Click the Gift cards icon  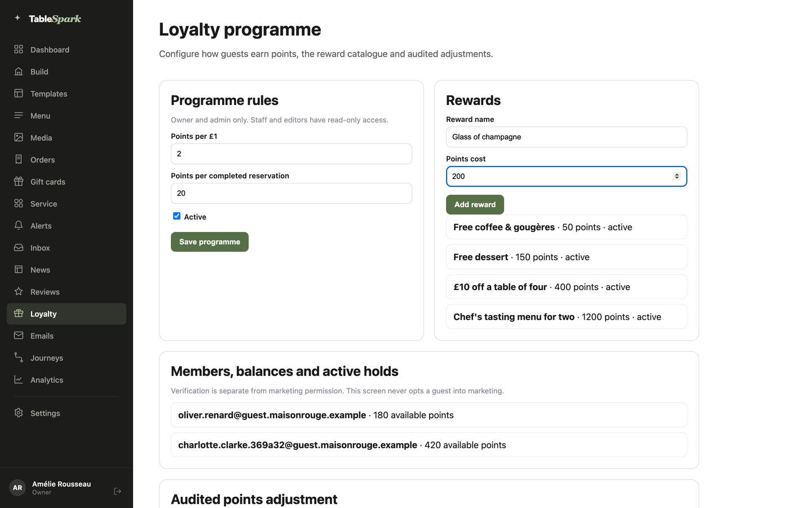(x=19, y=182)
